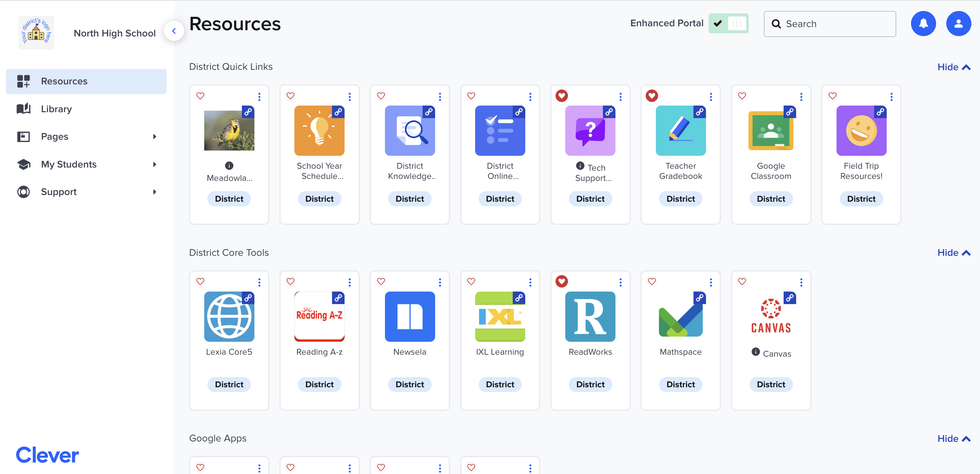Image resolution: width=980 pixels, height=474 pixels.
Task: Favorite the Lexia Core5 heart
Action: [200, 281]
